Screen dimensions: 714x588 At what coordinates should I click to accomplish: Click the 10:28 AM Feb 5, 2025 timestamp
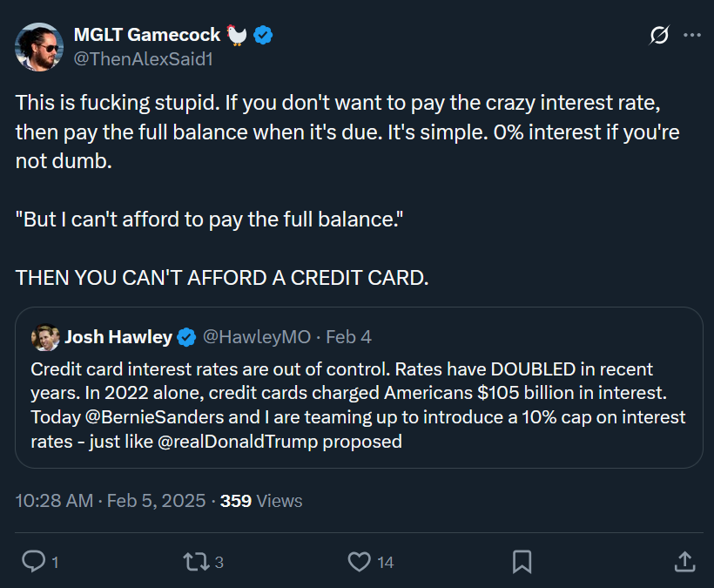pyautogui.click(x=111, y=501)
